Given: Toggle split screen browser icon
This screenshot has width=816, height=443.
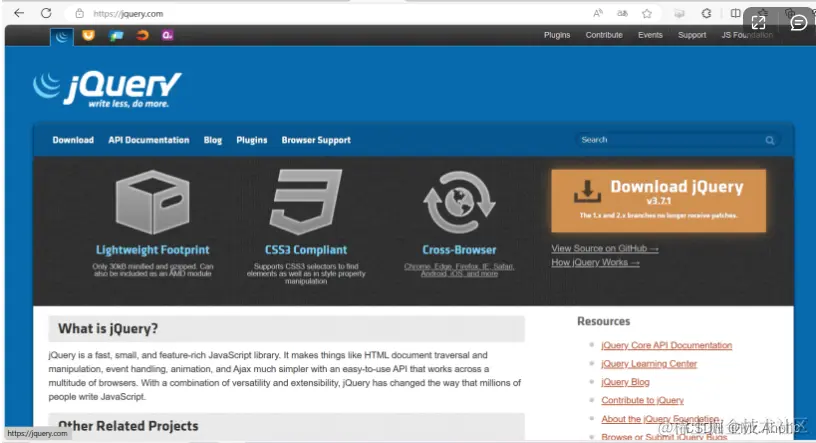Looking at the screenshot, I should pyautogui.click(x=735, y=14).
